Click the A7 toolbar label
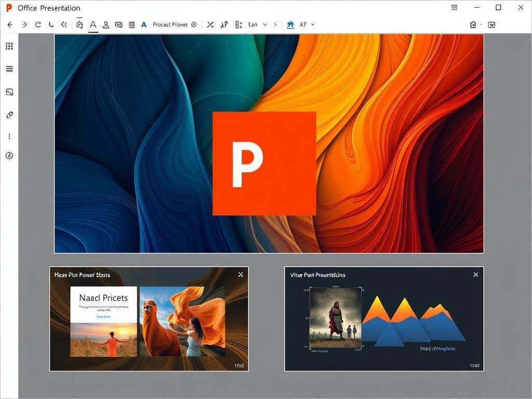This screenshot has width=532, height=399. (303, 24)
